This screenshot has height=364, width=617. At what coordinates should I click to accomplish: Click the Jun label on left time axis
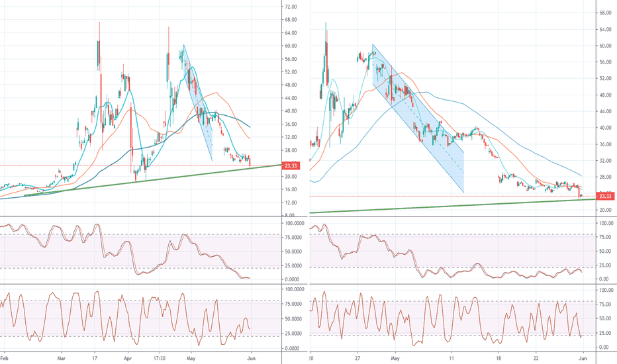(251, 359)
